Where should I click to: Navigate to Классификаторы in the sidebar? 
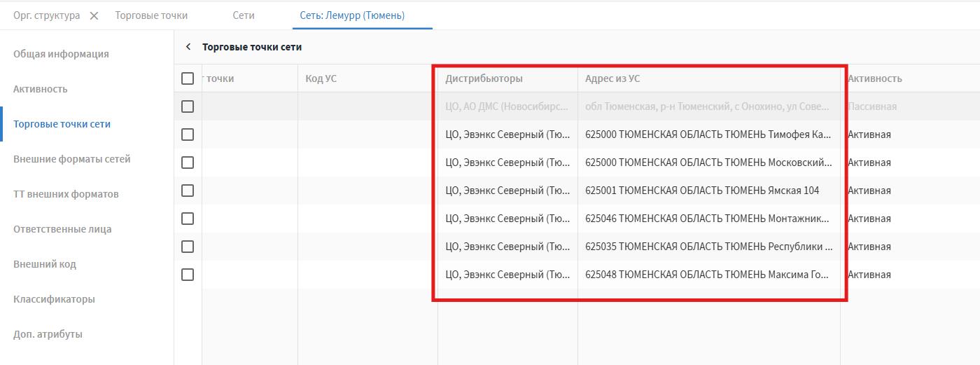tap(54, 299)
